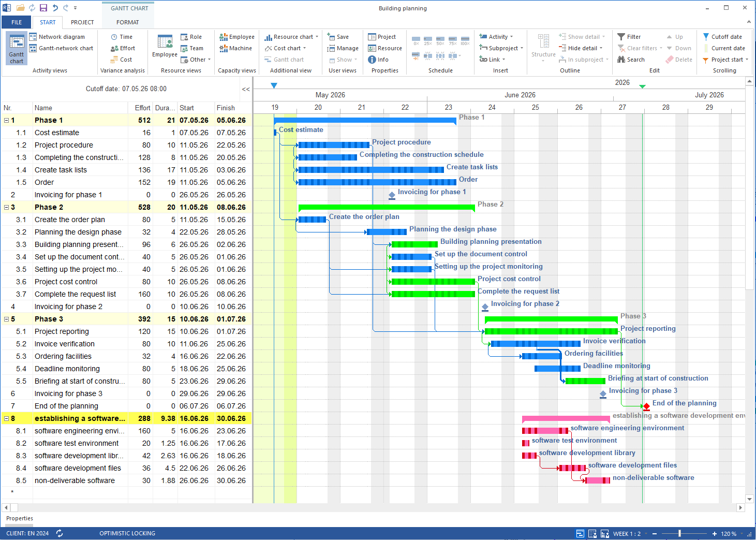Switch to resource chart view in status bar
The image size is (756, 540).
click(605, 534)
